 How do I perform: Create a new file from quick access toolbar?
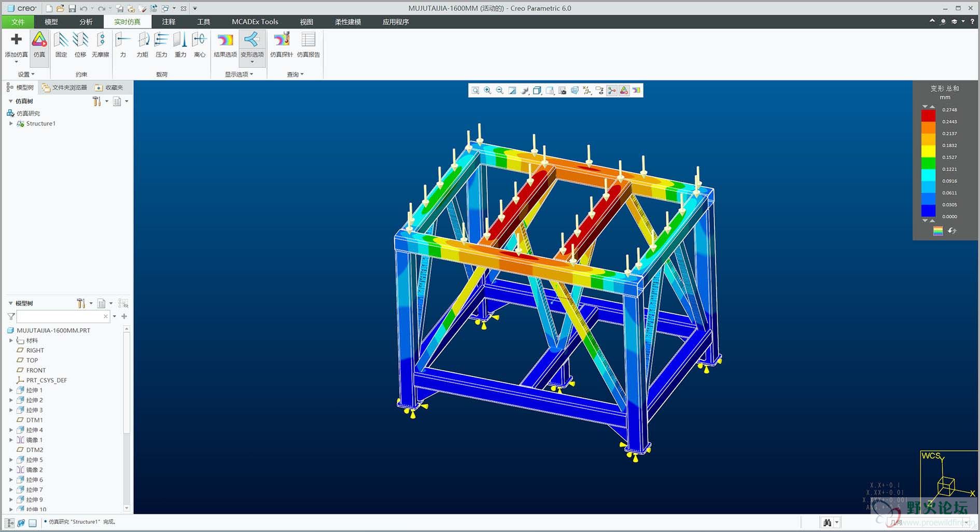point(49,8)
